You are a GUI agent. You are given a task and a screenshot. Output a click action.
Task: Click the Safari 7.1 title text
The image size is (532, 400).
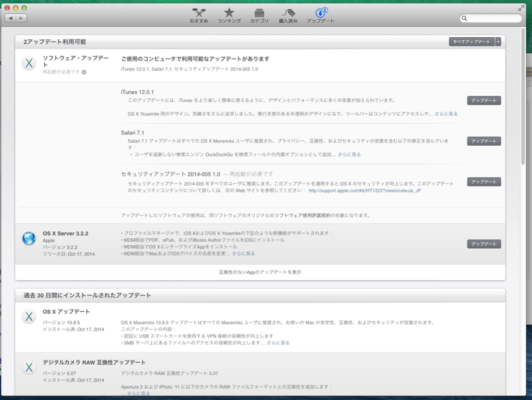[x=132, y=132]
